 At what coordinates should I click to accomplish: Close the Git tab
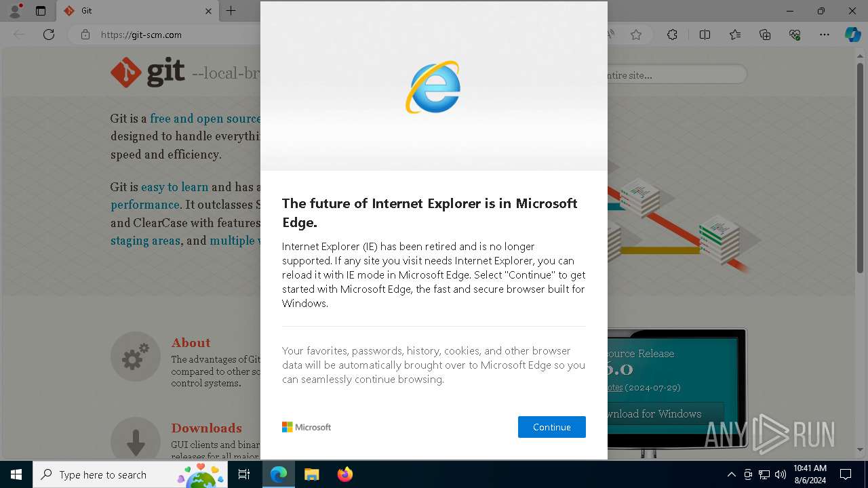pos(208,11)
